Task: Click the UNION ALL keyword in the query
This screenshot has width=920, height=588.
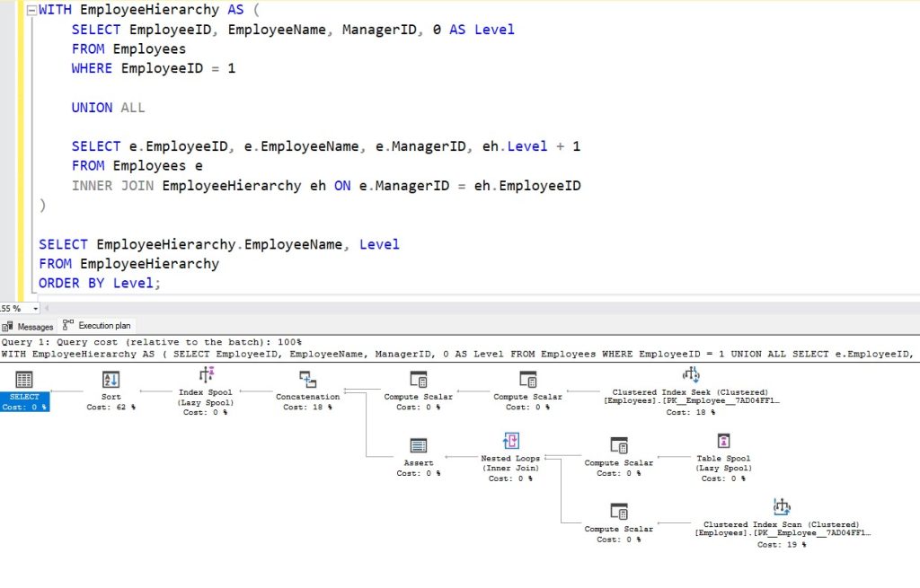Action: [x=108, y=108]
